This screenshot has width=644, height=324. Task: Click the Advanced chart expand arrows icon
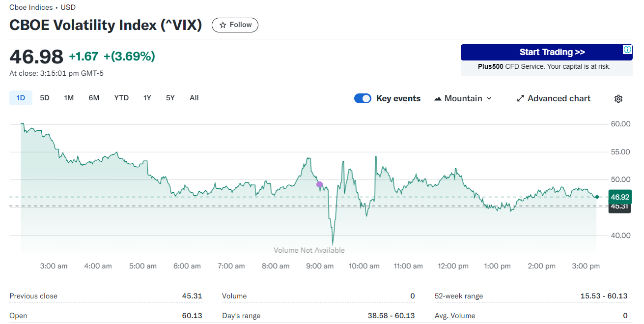[x=521, y=99]
